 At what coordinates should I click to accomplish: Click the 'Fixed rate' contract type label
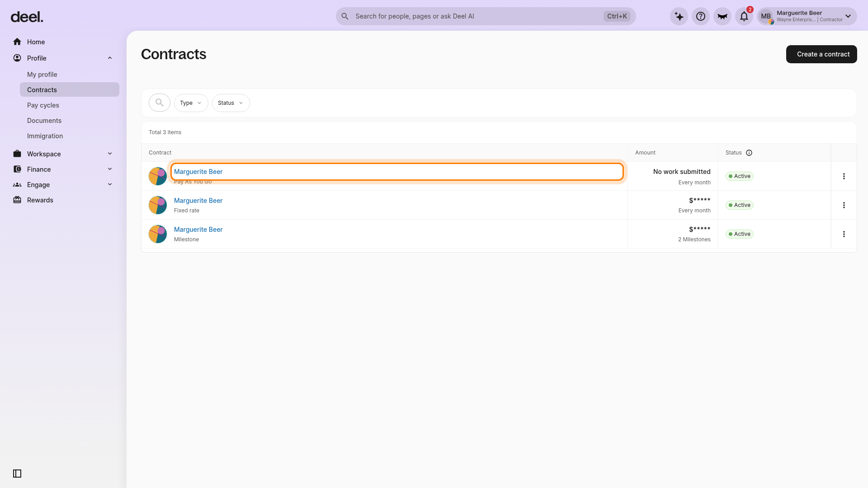click(x=187, y=211)
